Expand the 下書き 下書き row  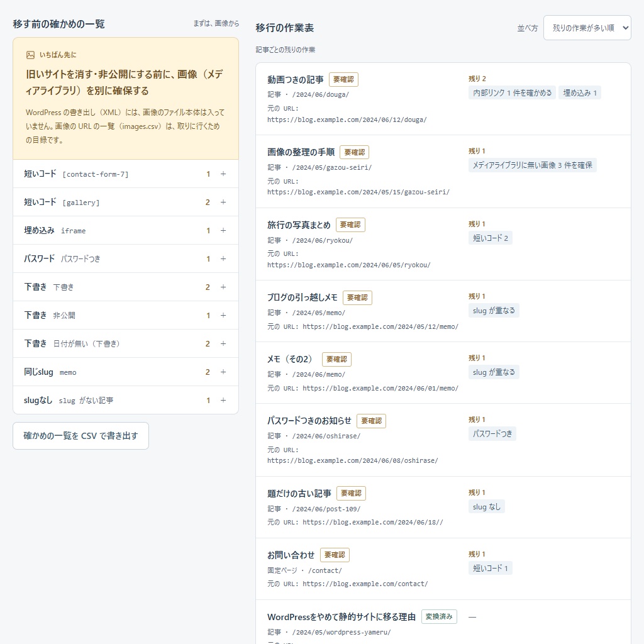tap(126, 287)
